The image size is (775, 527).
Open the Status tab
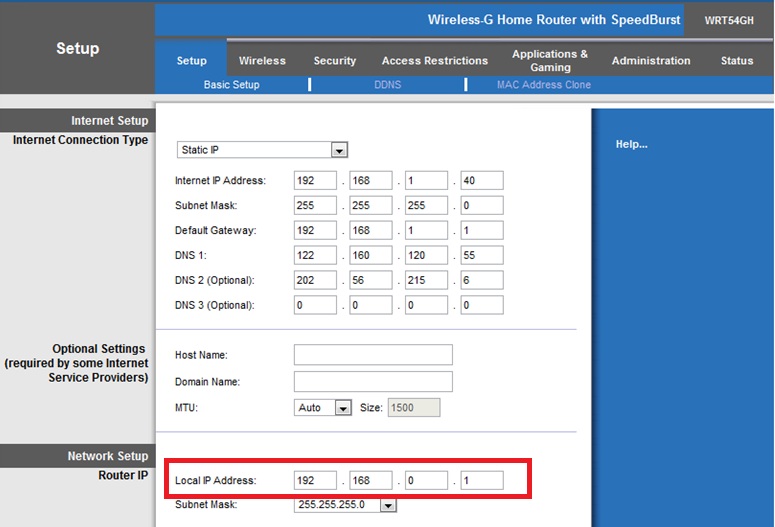737,60
